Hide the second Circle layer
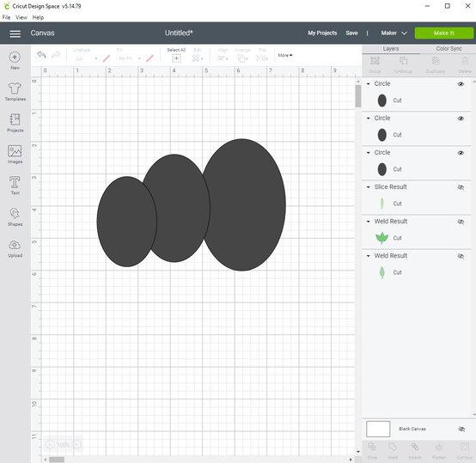 (461, 119)
